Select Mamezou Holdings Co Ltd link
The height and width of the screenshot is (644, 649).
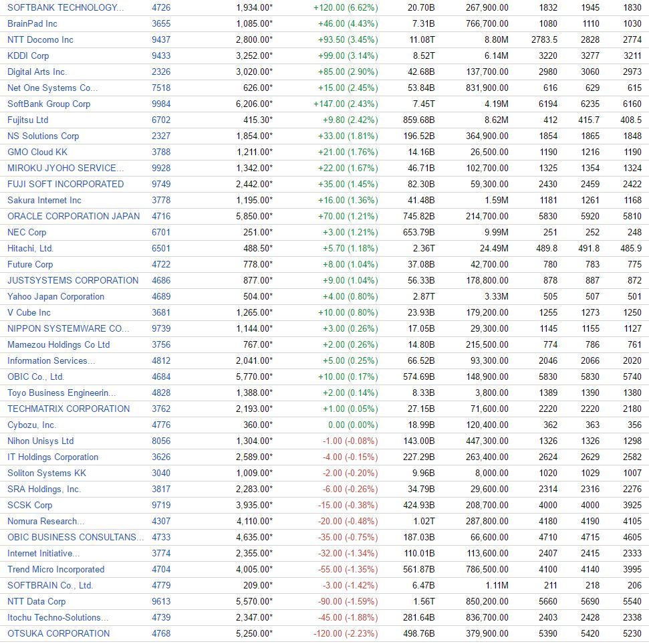58,344
